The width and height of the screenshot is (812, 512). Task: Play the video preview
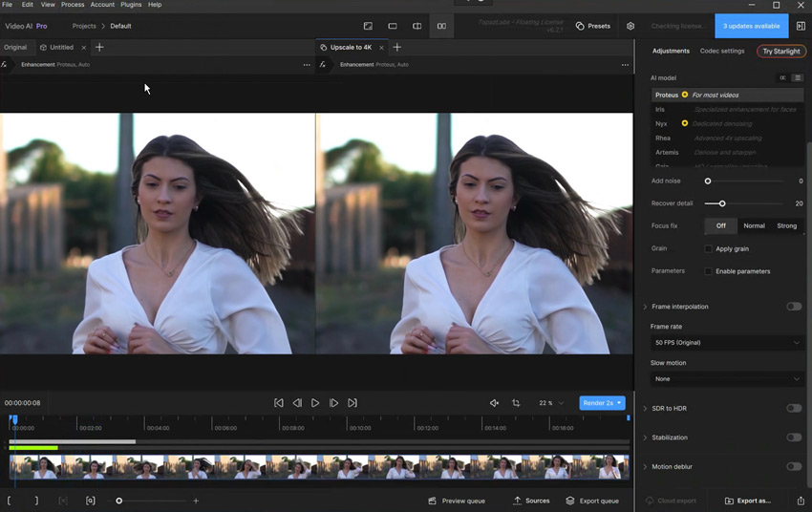point(315,403)
